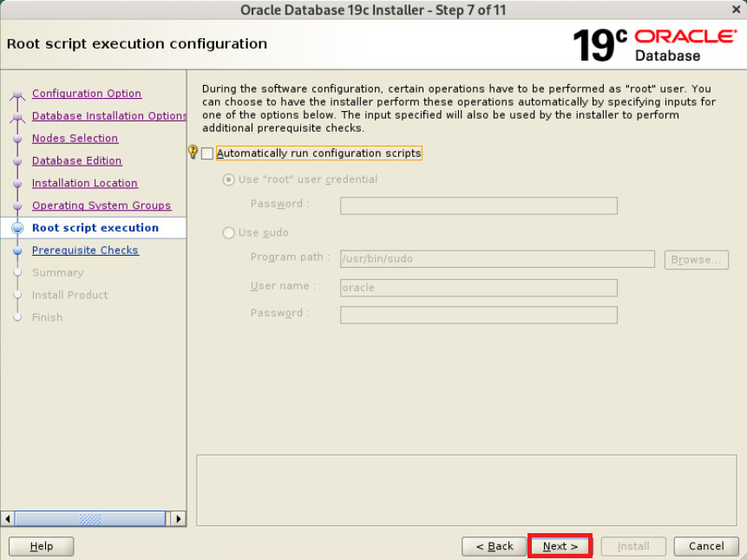Click the Configuration Option step bullet icon
This screenshot has width=747, height=560.
tap(17, 94)
